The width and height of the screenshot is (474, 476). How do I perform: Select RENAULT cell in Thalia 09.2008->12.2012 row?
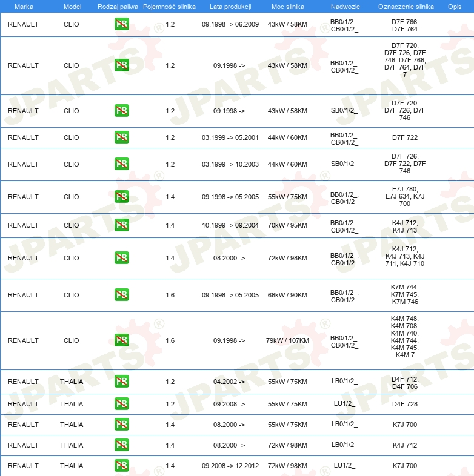23,466
